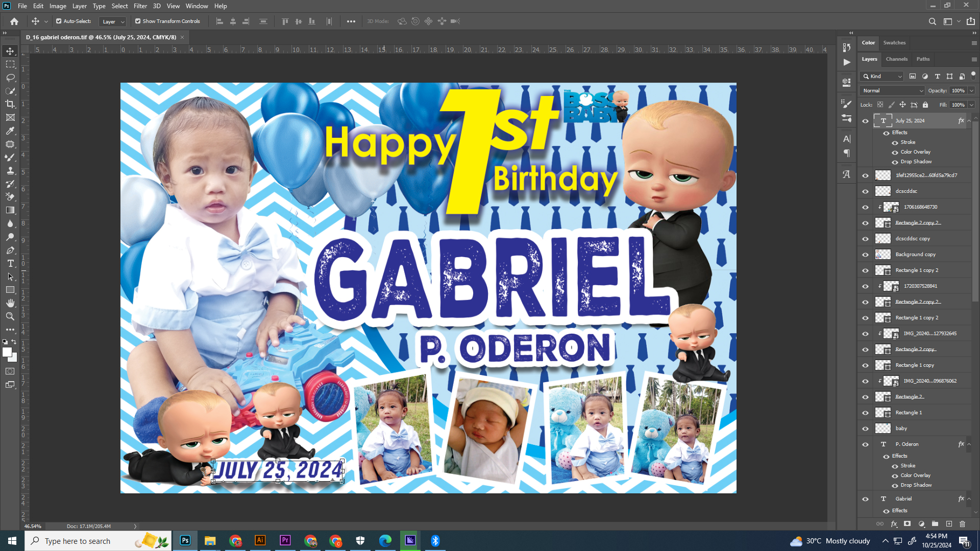
Task: Open the Normal blend mode dropdown
Action: point(892,90)
